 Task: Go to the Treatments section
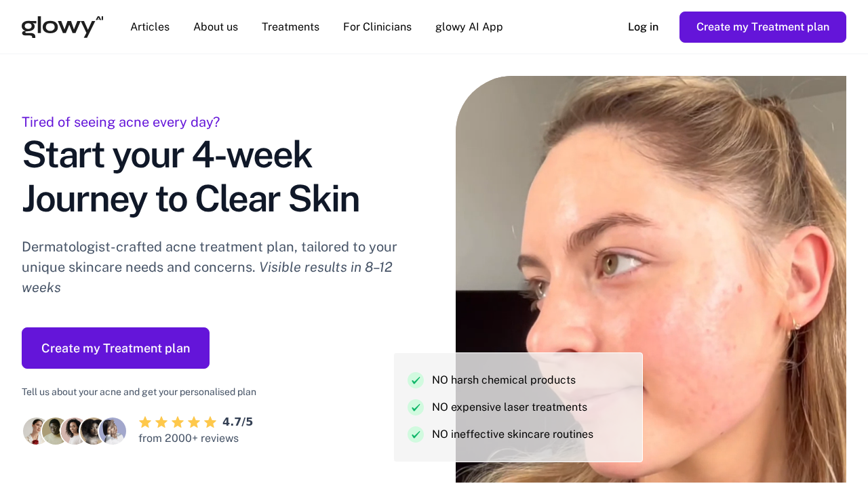coord(290,27)
